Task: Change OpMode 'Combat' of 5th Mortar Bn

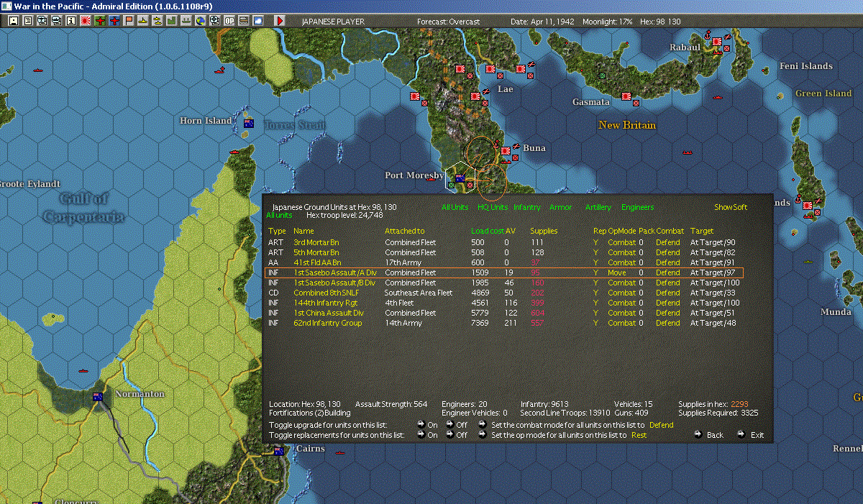Action: pyautogui.click(x=621, y=252)
